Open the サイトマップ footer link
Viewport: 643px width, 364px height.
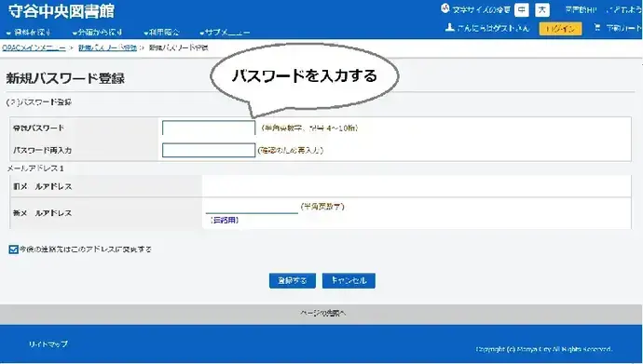(48, 344)
